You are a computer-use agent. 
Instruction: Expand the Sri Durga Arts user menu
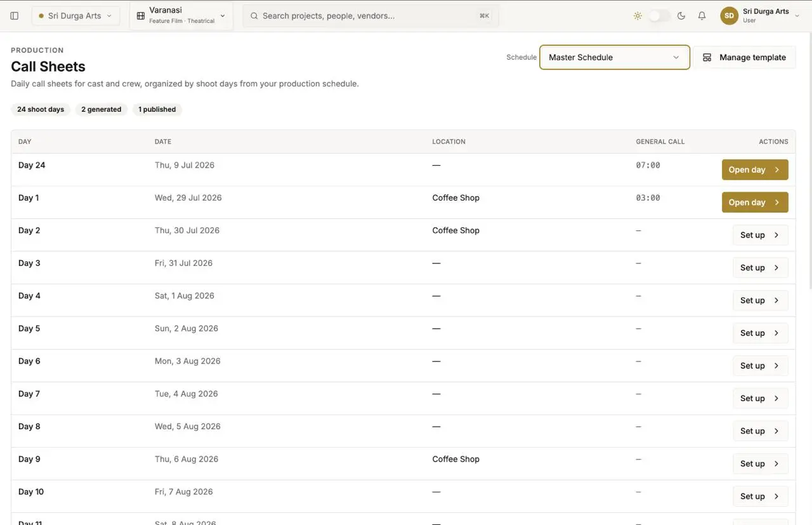click(760, 16)
